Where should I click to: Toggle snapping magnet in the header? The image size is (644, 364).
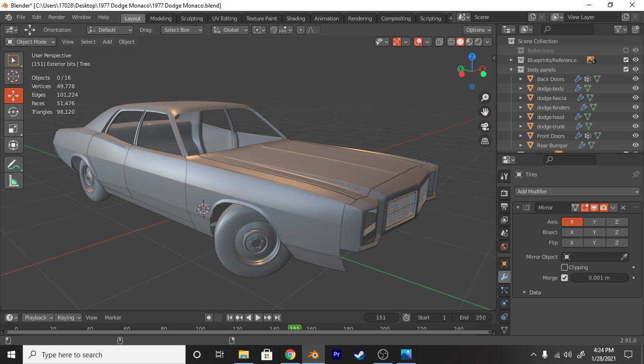pos(273,30)
